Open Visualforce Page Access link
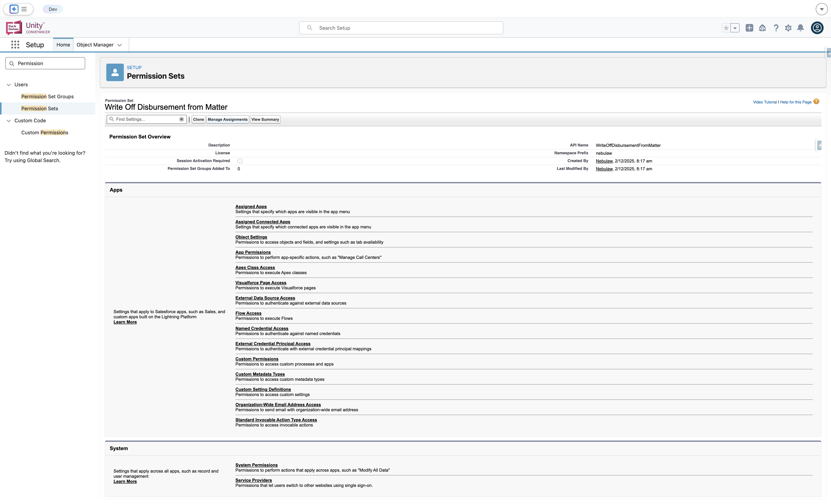The width and height of the screenshot is (831, 504). (x=261, y=283)
